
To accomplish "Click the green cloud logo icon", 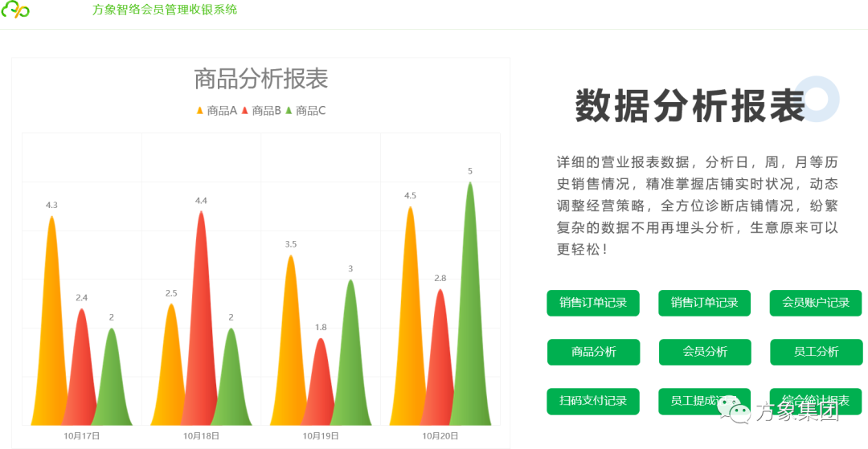I will 14,10.
